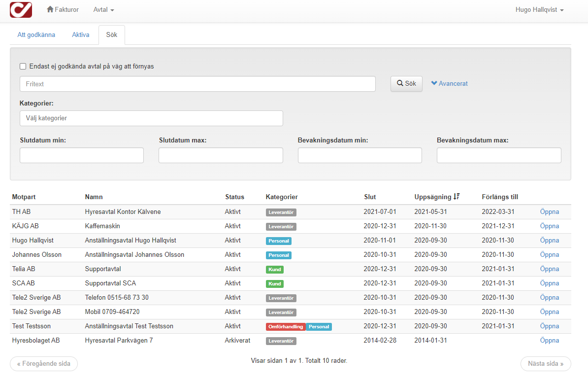Image resolution: width=588 pixels, height=384 pixels.
Task: Switch to the Att godkänna tab
Action: pyautogui.click(x=36, y=35)
